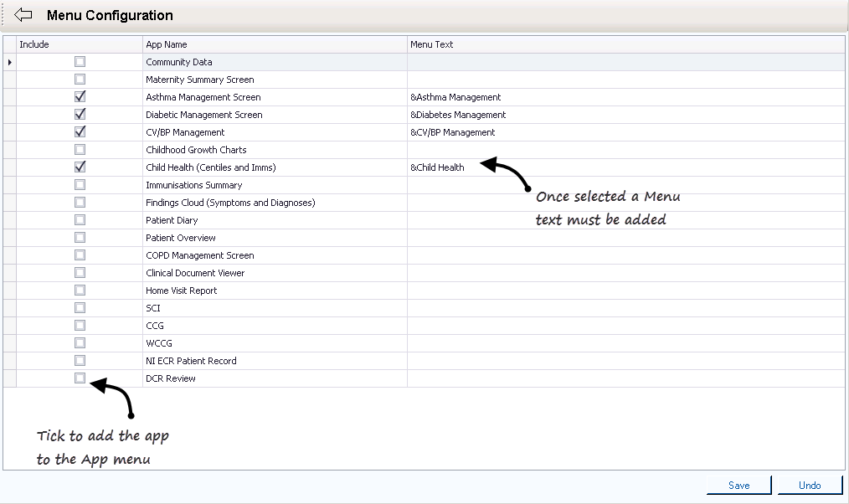Image resolution: width=849 pixels, height=504 pixels.
Task: Click the &Child Health menu text cell
Action: (x=438, y=167)
